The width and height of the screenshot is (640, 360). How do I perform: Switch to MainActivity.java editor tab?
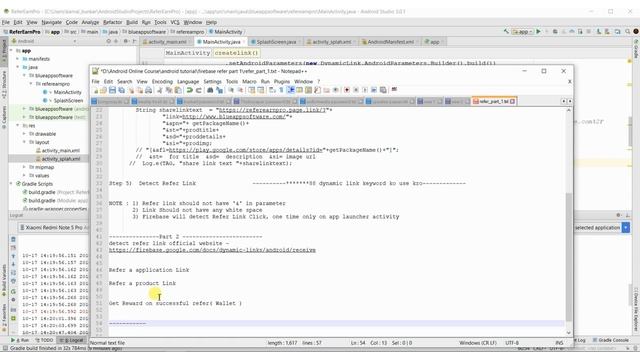(x=222, y=42)
